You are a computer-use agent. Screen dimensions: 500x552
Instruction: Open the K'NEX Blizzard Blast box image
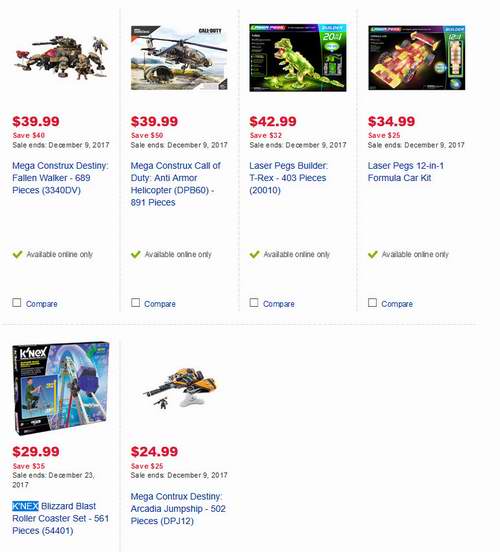[x=61, y=388]
